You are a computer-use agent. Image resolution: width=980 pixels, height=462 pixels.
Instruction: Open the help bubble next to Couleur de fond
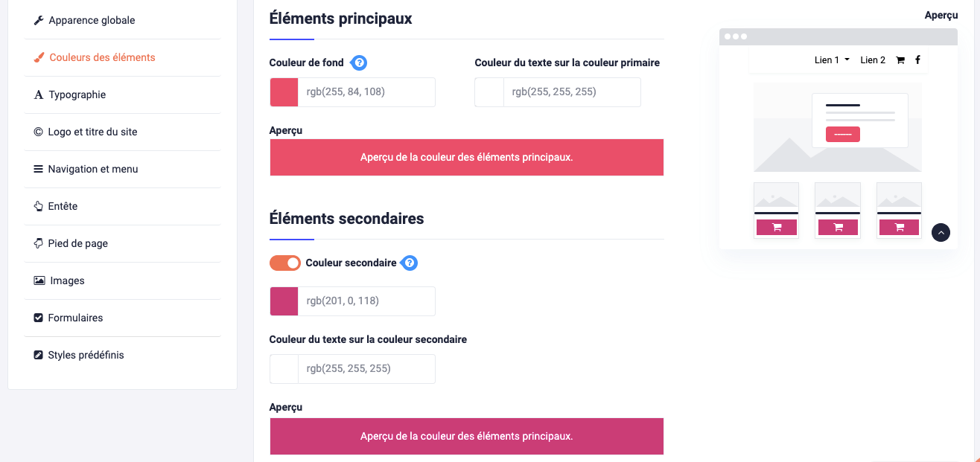(x=359, y=62)
